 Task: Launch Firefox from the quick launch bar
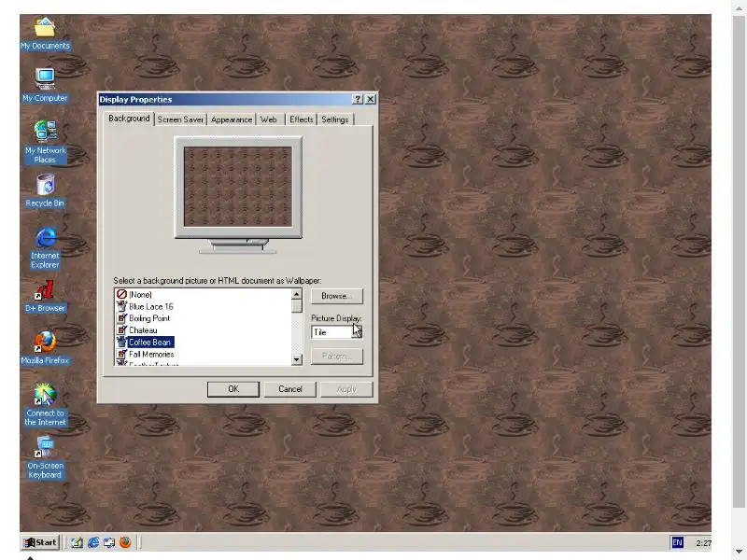125,542
